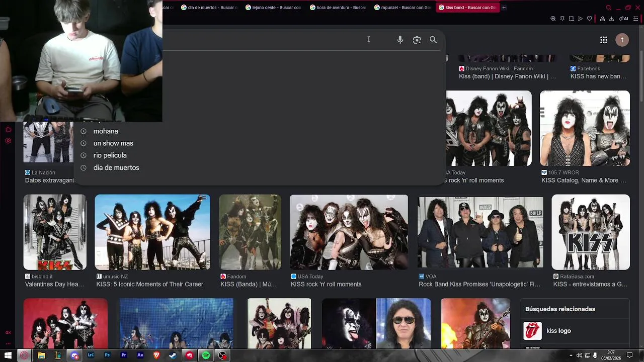The width and height of the screenshot is (644, 362).
Task: Open the Google apps grid
Action: tap(604, 40)
